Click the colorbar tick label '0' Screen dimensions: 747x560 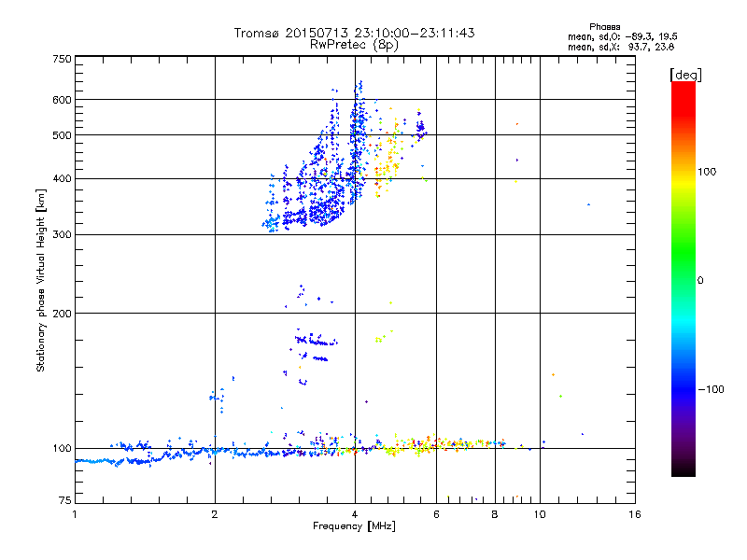coord(700,281)
